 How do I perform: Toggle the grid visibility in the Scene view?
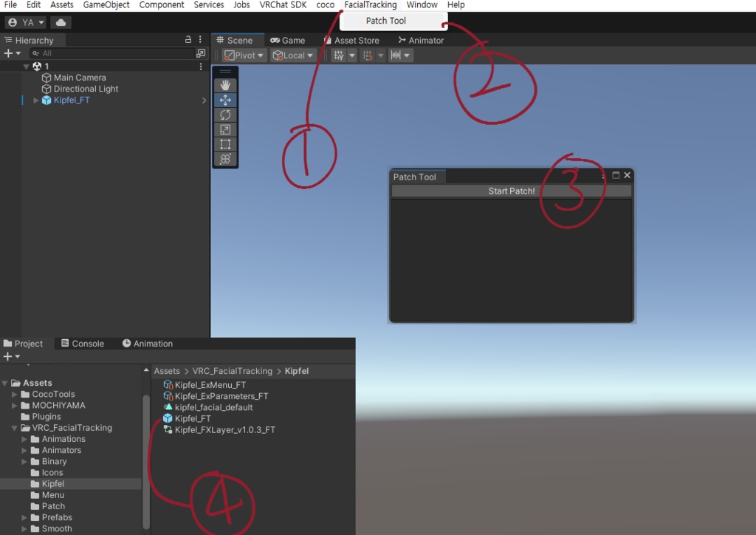pos(339,55)
